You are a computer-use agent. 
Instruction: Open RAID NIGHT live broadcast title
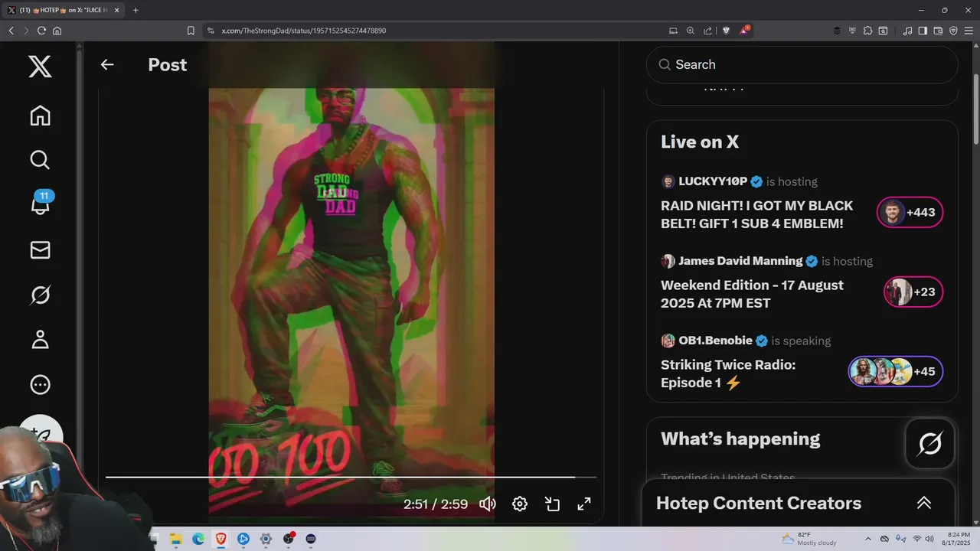pos(756,214)
